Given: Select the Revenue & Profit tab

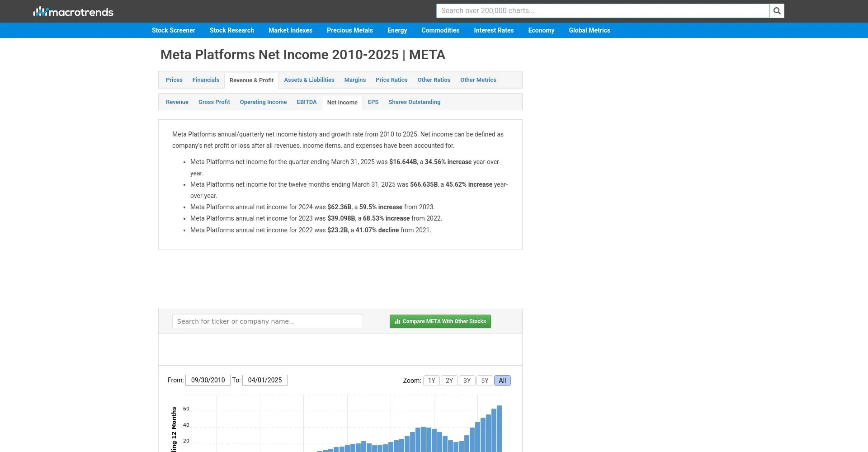Looking at the screenshot, I should [251, 80].
